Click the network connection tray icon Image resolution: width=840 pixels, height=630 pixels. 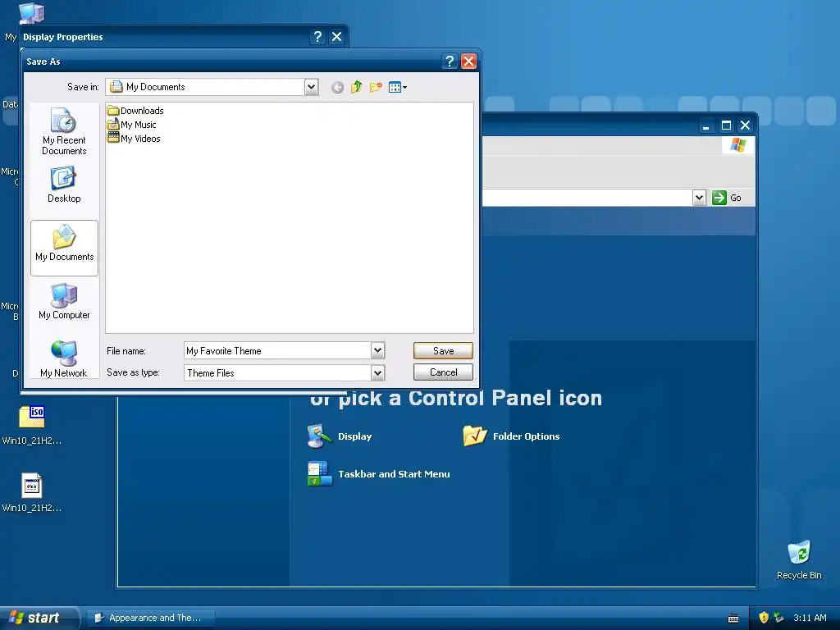pos(779,618)
